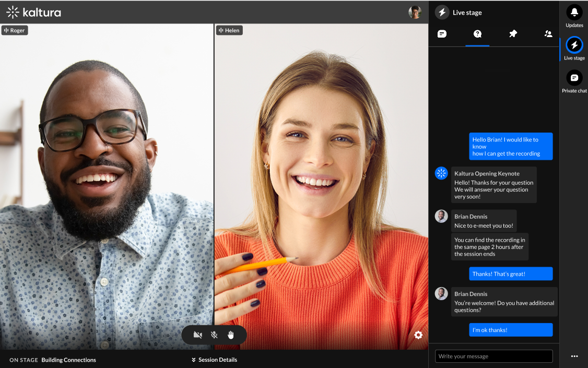
Task: Open Private chat from sidebar
Action: point(574,78)
